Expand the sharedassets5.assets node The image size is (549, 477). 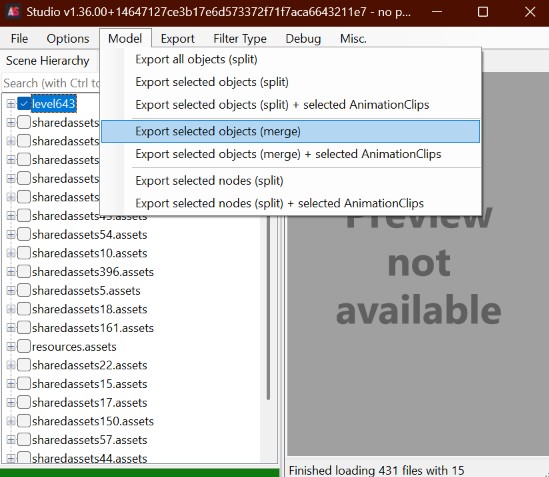pos(11,290)
